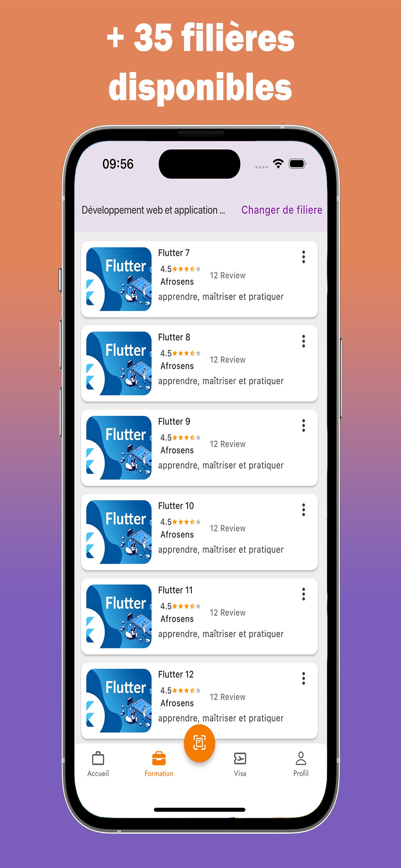
Task: Tap the Accueil briefcase icon
Action: (x=98, y=758)
